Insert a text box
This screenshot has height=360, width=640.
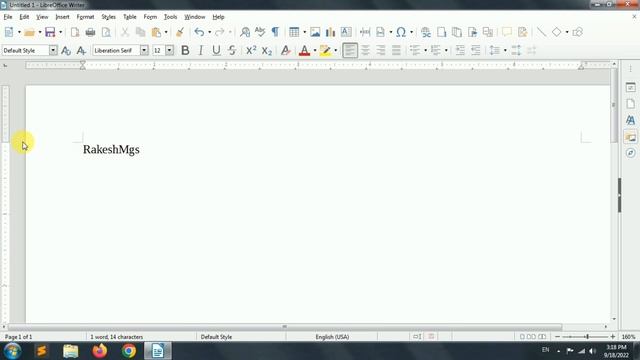click(x=346, y=32)
